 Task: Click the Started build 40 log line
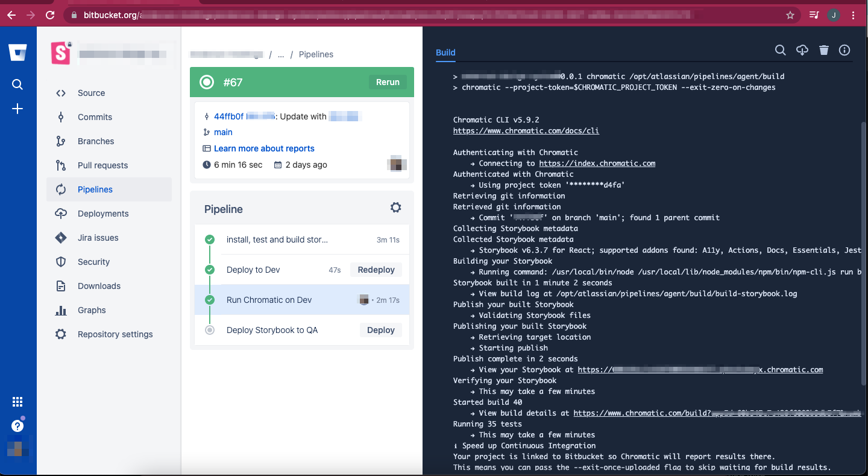(488, 402)
